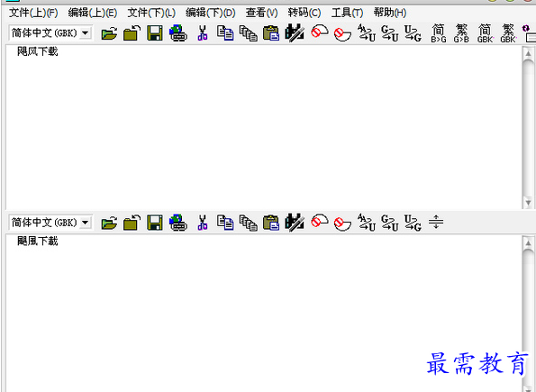Click open file icon in lower toolbar
The image size is (536, 392).
109,223
